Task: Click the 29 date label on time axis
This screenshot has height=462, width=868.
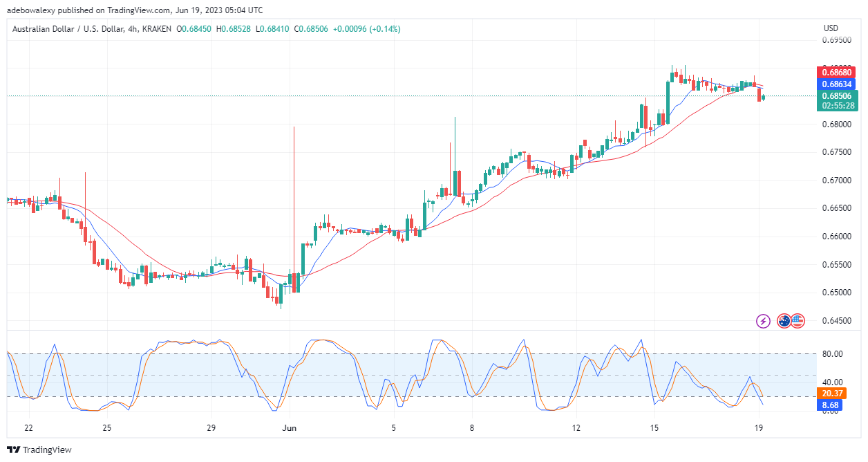Action: (211, 428)
